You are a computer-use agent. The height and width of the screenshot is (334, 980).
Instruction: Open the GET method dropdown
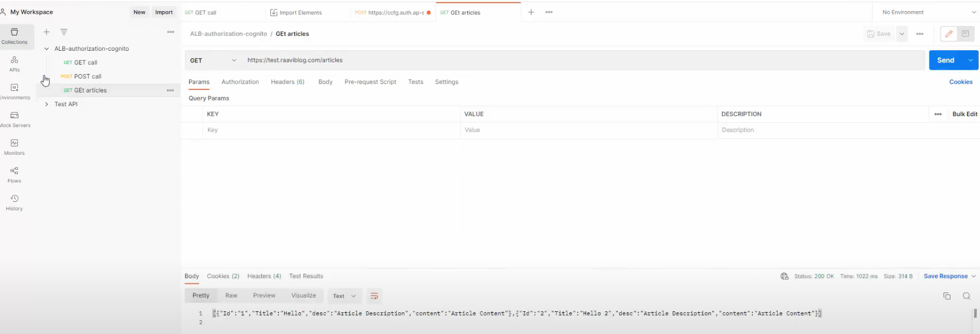(213, 60)
